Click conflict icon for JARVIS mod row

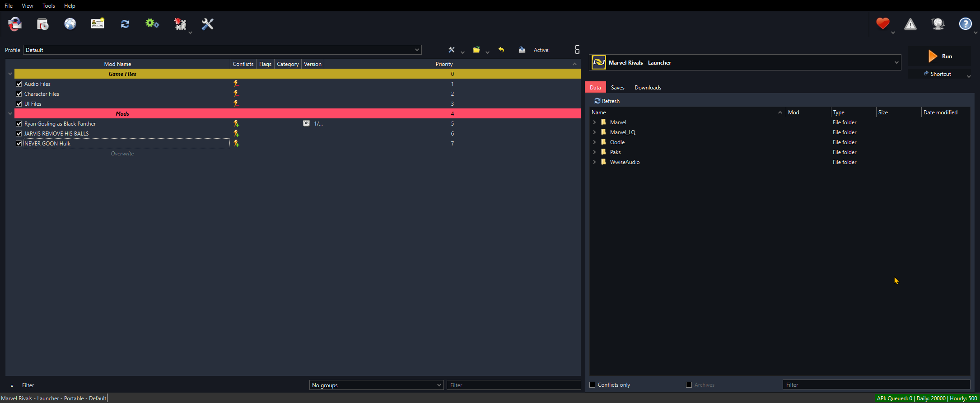tap(236, 133)
